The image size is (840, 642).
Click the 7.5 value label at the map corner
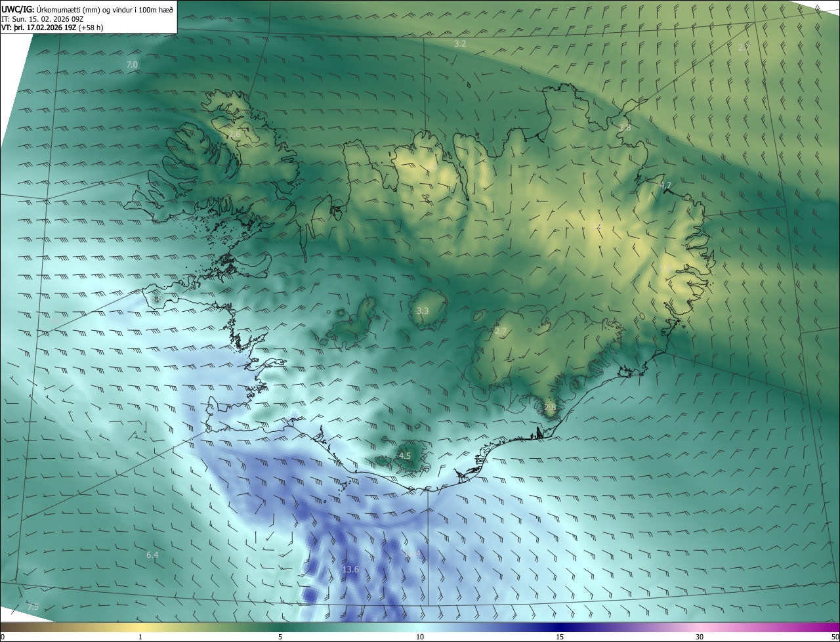(x=33, y=607)
